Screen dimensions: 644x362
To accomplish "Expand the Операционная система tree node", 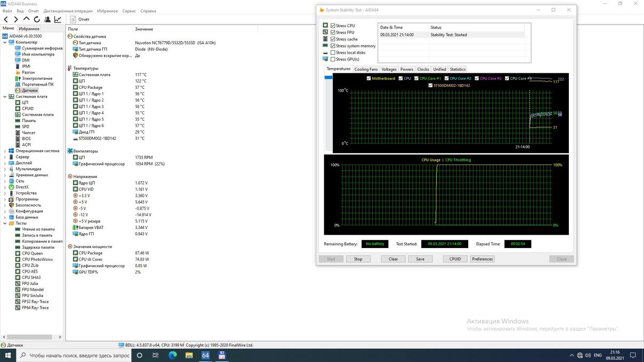I will (5, 151).
